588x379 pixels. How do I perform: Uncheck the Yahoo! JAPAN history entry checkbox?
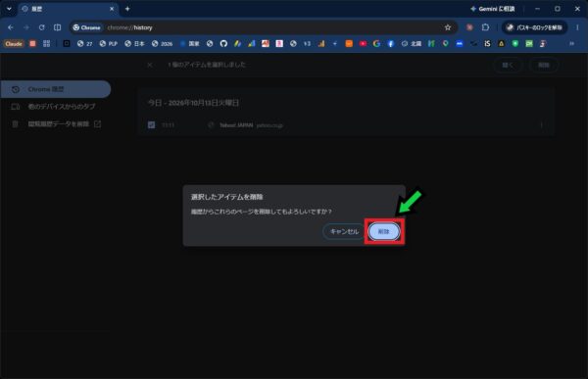[x=151, y=124]
